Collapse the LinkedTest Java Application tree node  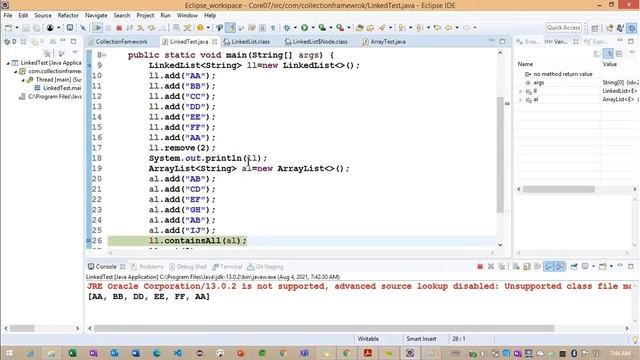pyautogui.click(x=8, y=63)
